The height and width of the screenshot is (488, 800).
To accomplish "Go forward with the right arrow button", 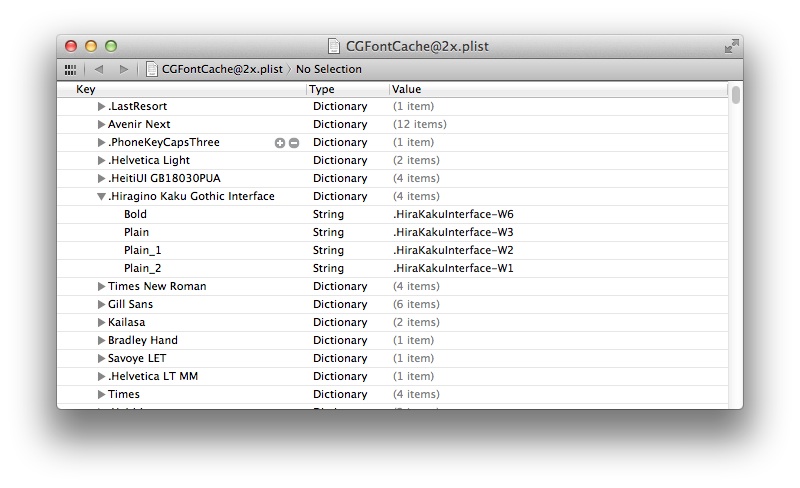I will (x=123, y=69).
